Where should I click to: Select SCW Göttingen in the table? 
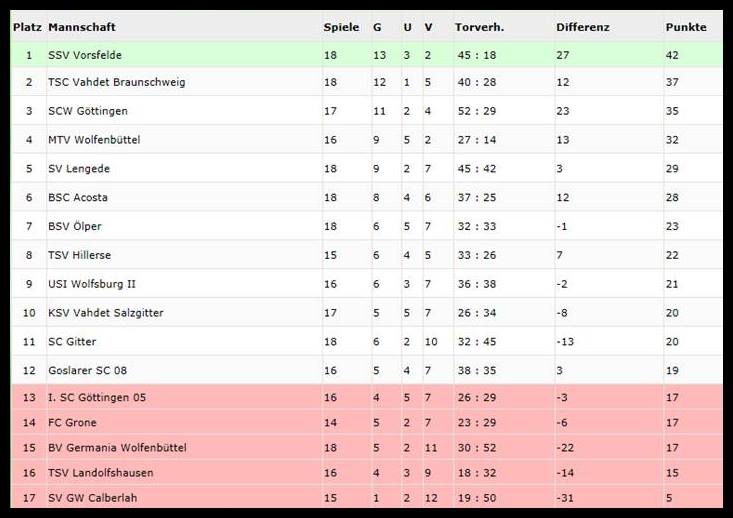[x=88, y=111]
